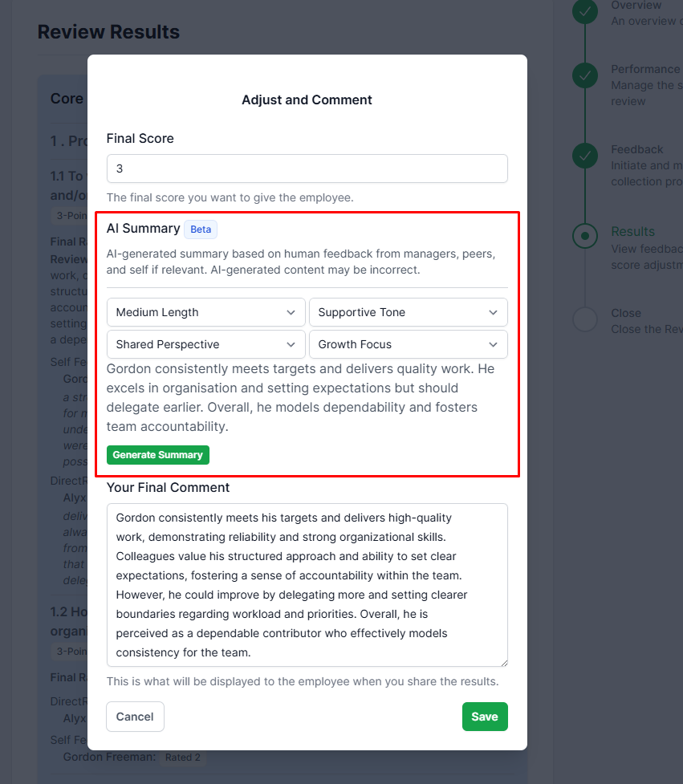Click the Feedback step checkmark icon
Screen dimensions: 683x784
click(584, 156)
